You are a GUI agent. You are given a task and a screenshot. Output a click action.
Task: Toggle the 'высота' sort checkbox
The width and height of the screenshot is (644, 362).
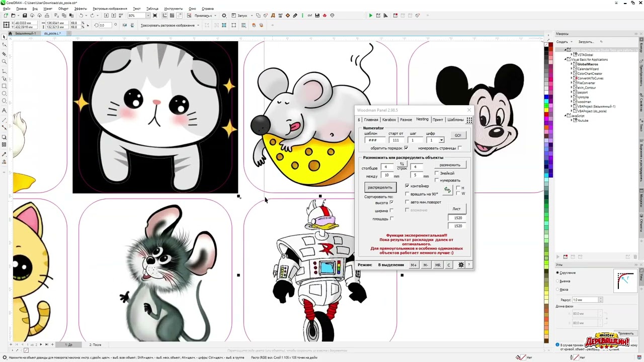pyautogui.click(x=391, y=203)
